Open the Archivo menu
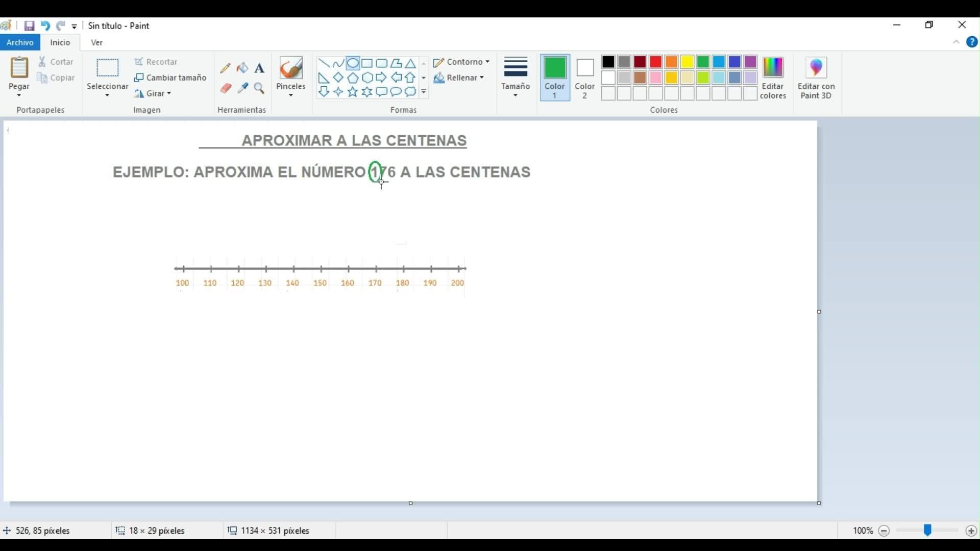 (x=20, y=42)
